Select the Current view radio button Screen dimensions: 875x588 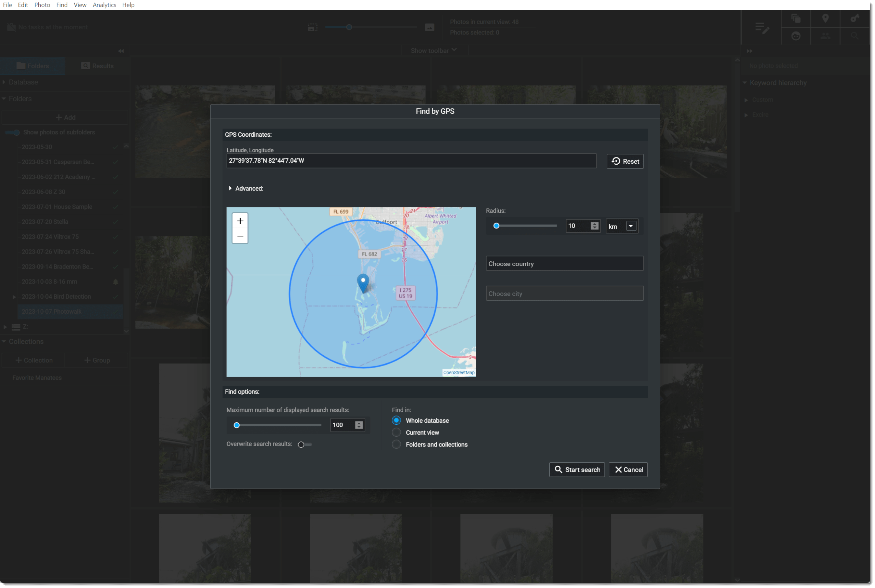(x=396, y=433)
